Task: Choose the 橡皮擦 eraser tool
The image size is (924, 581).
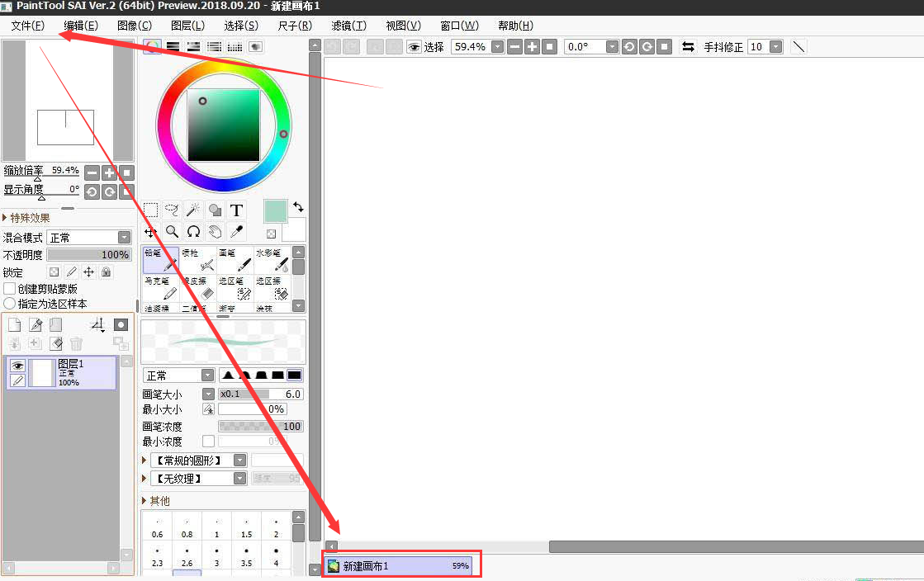Action: tap(198, 288)
